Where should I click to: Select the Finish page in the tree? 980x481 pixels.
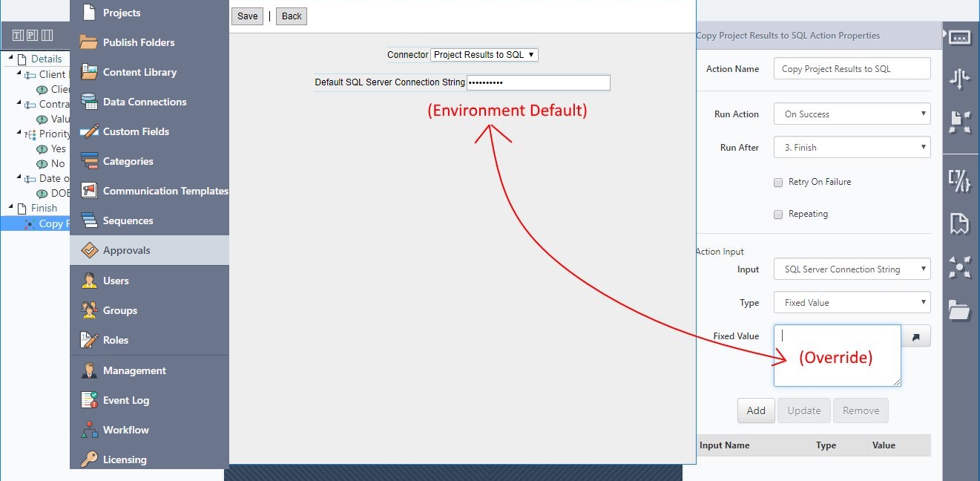pyautogui.click(x=44, y=208)
